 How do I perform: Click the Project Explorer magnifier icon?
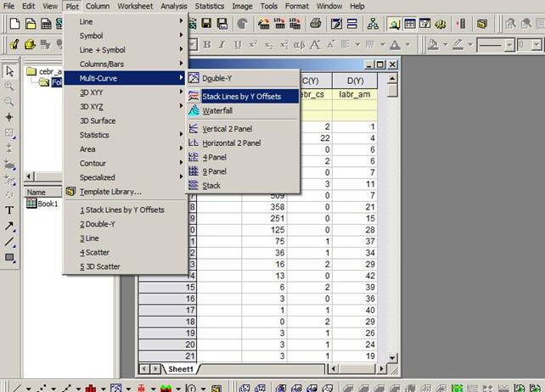point(394,24)
